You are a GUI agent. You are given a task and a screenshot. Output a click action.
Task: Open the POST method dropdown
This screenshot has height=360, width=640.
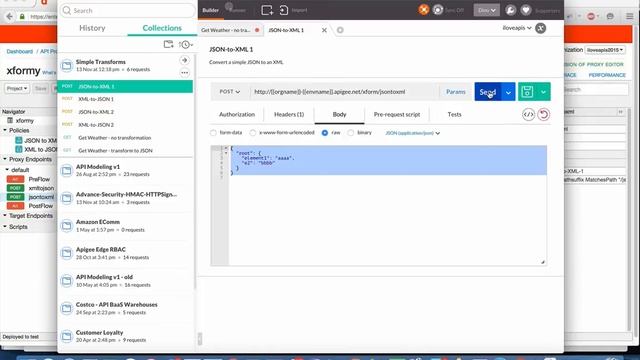[230, 92]
